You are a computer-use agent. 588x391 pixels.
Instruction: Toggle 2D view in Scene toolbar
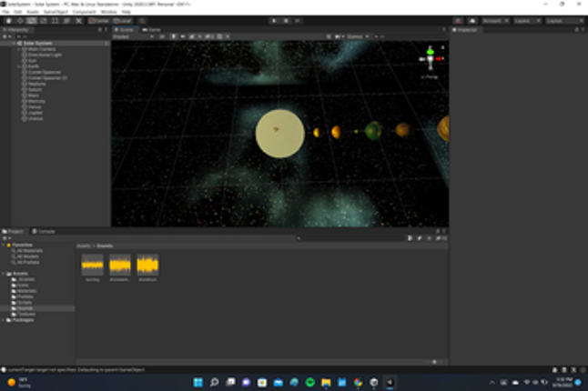(162, 36)
